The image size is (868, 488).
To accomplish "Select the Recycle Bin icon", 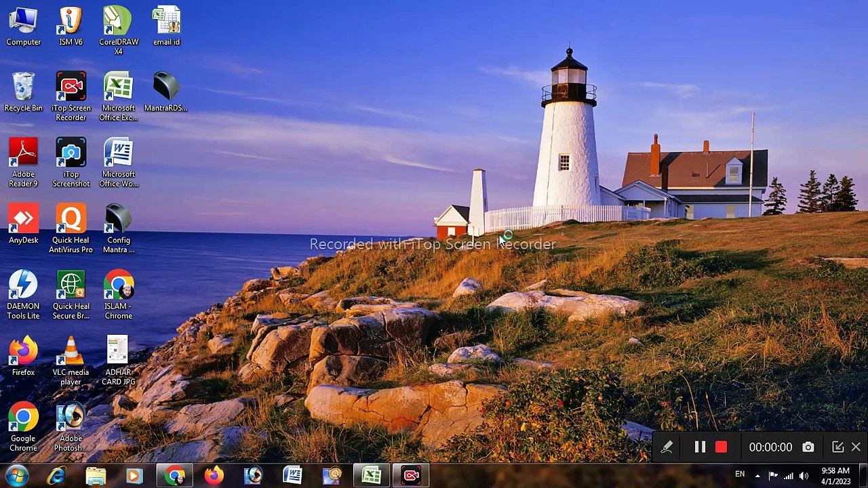I will [23, 93].
